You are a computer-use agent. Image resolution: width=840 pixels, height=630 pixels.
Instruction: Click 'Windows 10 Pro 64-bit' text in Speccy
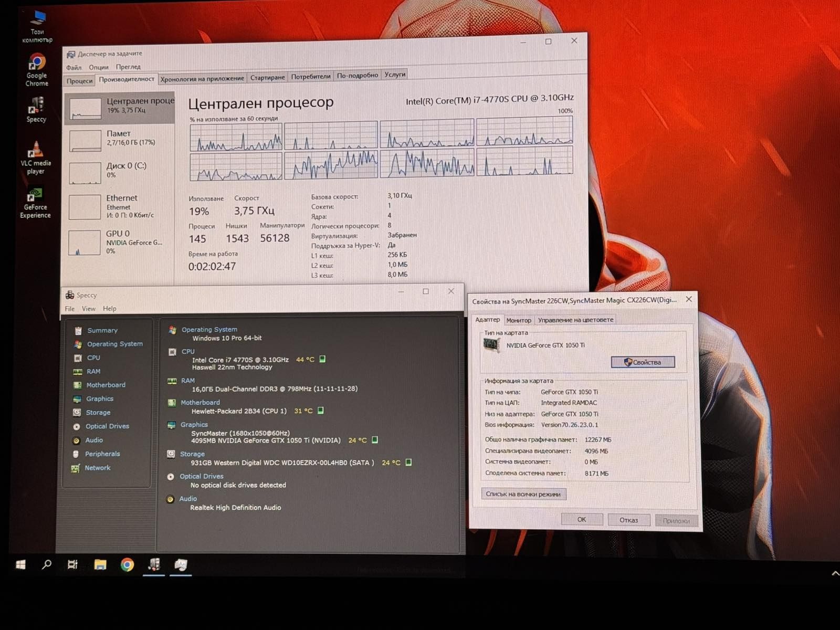click(x=227, y=338)
